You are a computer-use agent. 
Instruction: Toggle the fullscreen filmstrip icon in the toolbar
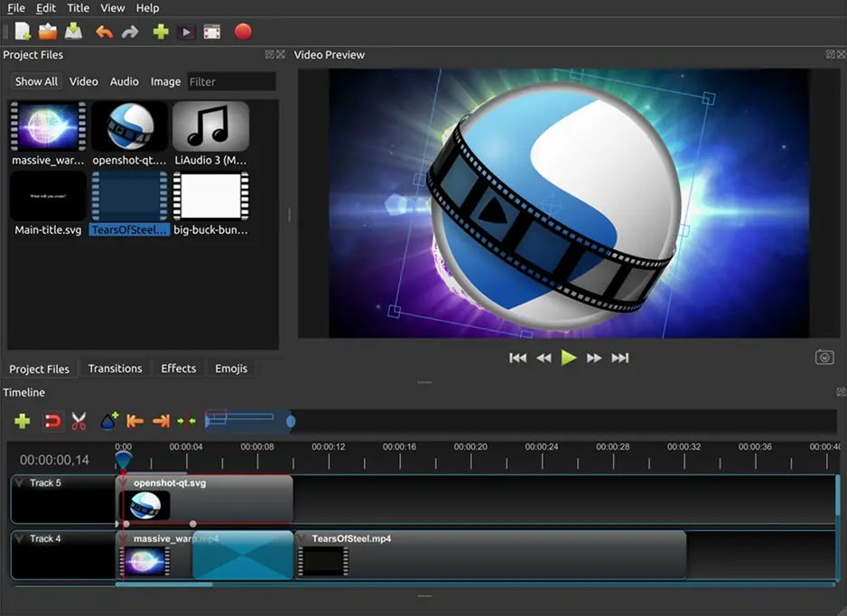pos(211,32)
